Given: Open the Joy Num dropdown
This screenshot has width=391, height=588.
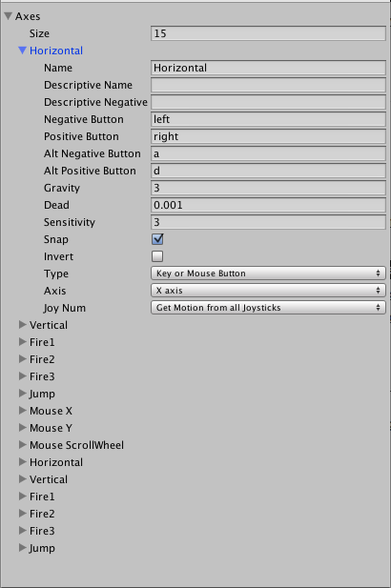Looking at the screenshot, I should click(x=268, y=308).
